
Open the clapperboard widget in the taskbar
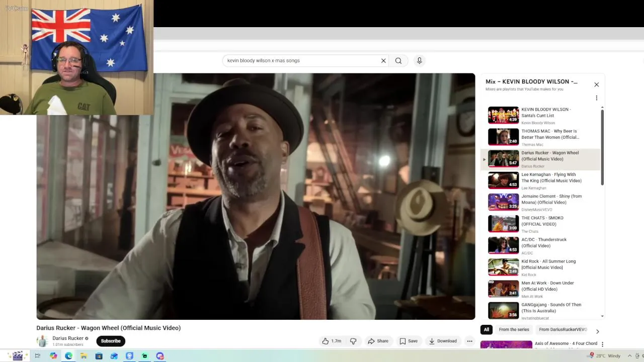click(x=18, y=356)
